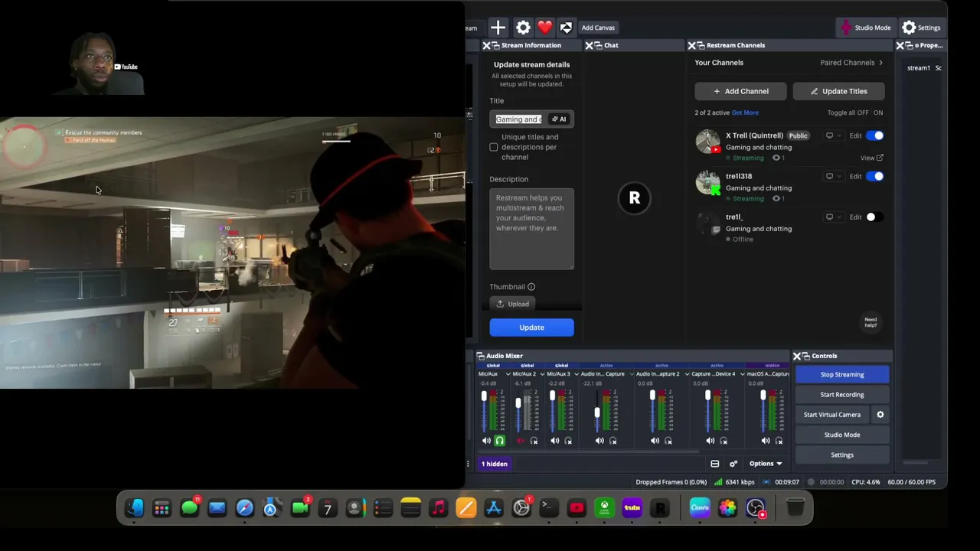Screen dimensions: 980x551
Task: Click the AI title generator button
Action: [559, 119]
